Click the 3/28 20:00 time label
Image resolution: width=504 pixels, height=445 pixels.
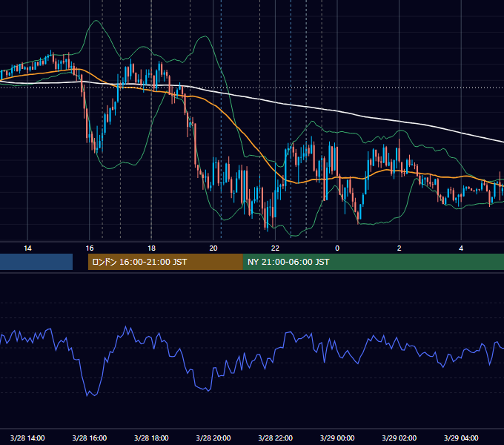213,438
